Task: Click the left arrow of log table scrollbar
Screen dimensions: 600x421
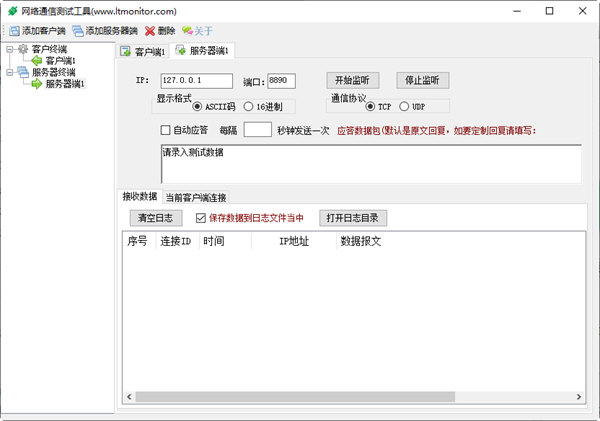Action: [129, 397]
